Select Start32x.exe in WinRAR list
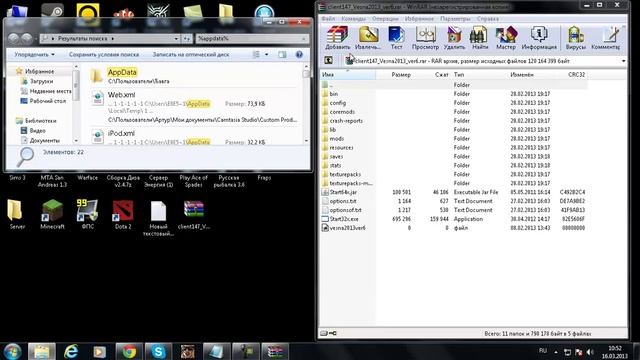Image resolution: width=640 pixels, height=360 pixels. (344, 219)
